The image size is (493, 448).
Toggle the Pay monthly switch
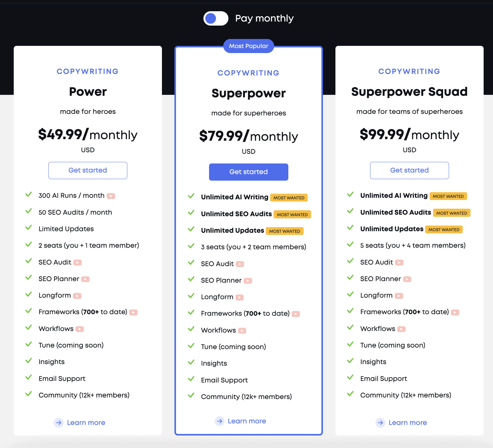coord(216,18)
